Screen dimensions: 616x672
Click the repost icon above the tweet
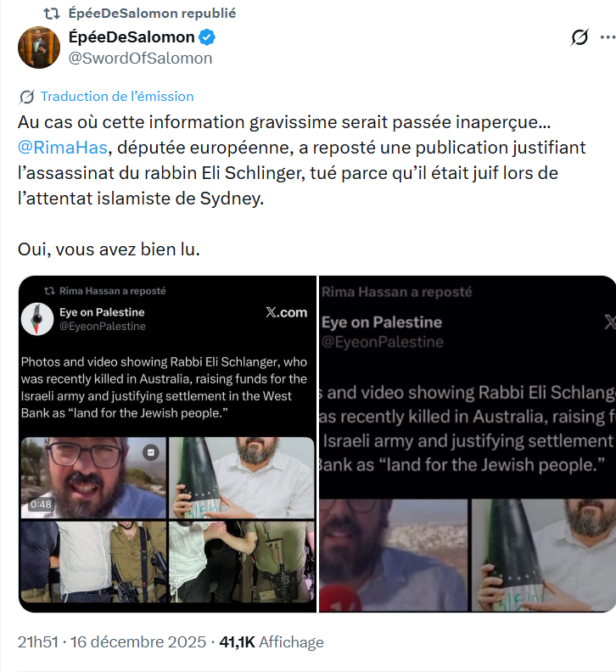(x=53, y=13)
